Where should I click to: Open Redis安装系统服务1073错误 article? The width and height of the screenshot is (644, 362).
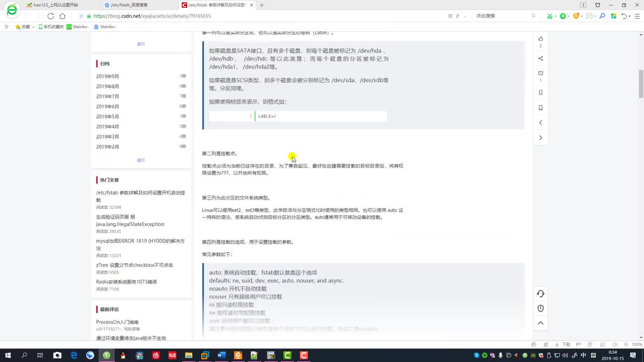(x=126, y=282)
